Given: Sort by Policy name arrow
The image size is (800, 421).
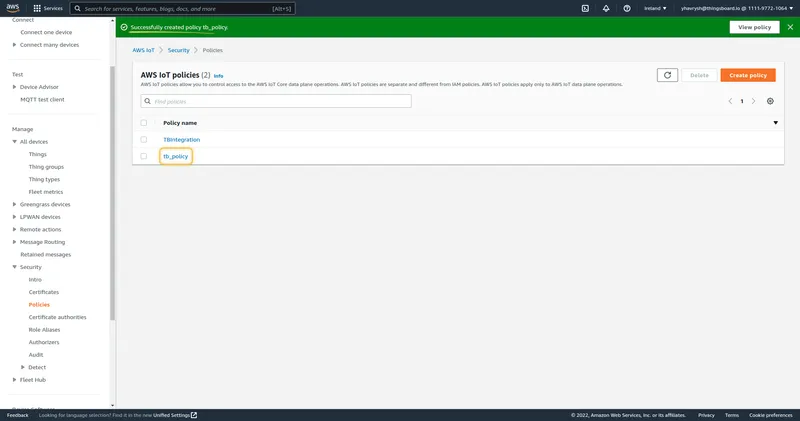Looking at the screenshot, I should pyautogui.click(x=775, y=122).
